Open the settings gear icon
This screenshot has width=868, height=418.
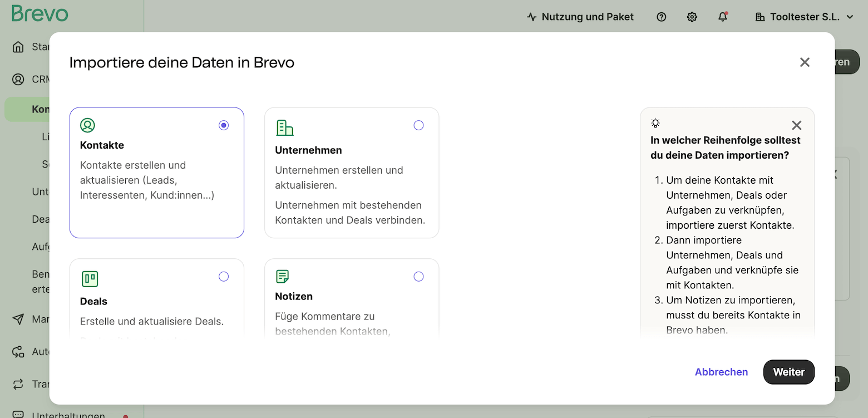pos(692,17)
